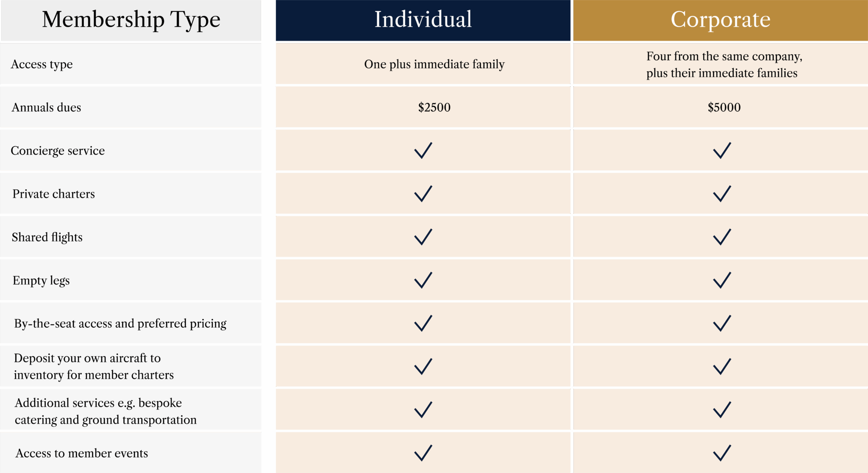868x473 pixels.
Task: Click the $5000 corporate dues price
Action: [x=724, y=108]
